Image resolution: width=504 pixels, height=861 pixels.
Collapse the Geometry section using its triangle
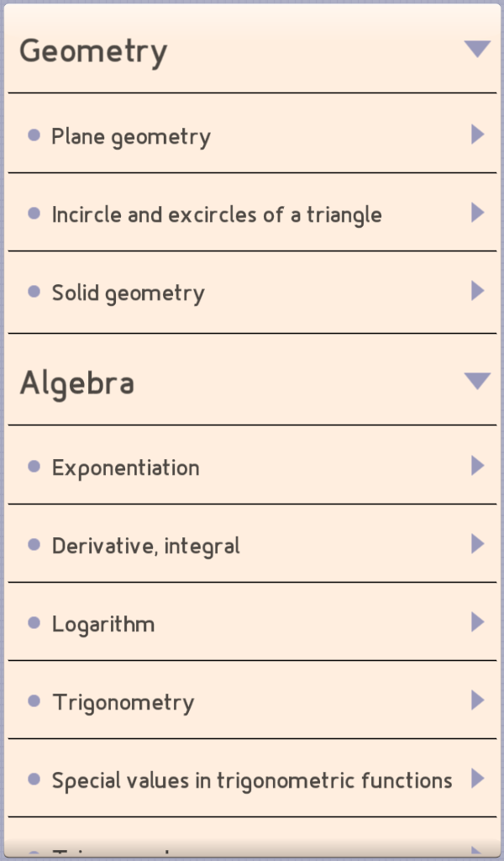478,48
